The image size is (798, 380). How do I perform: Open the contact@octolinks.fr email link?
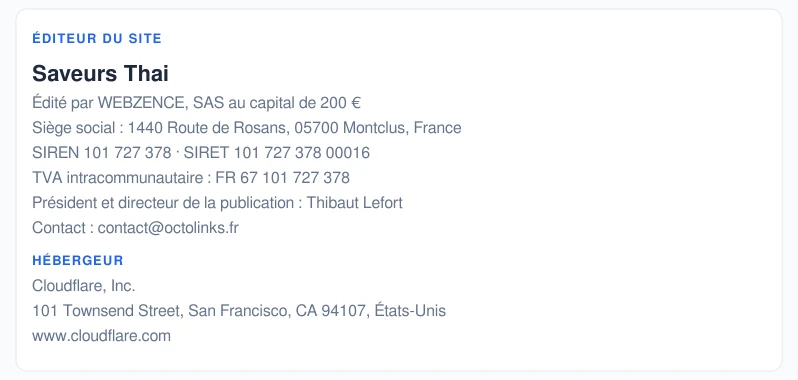168,227
